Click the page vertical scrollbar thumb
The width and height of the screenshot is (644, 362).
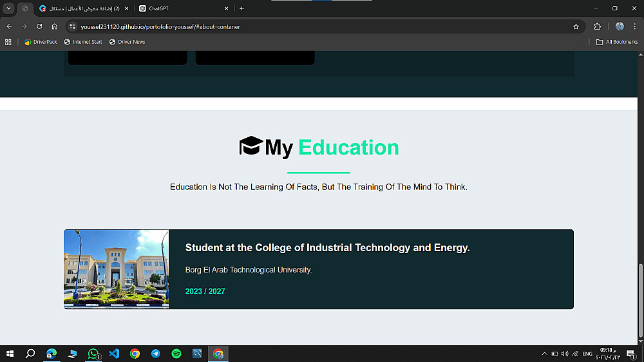(x=640, y=300)
